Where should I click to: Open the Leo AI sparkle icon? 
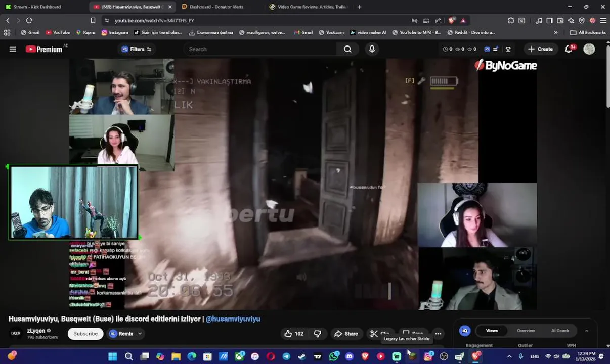571,20
